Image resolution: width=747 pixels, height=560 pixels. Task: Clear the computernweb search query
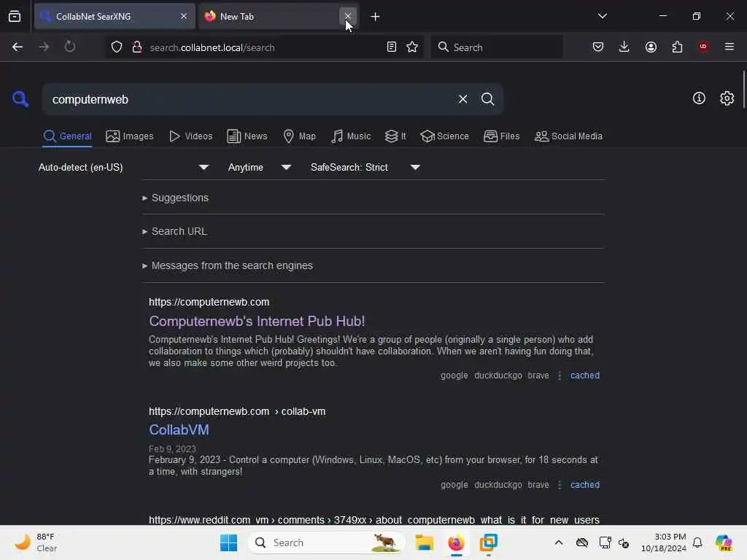point(462,99)
